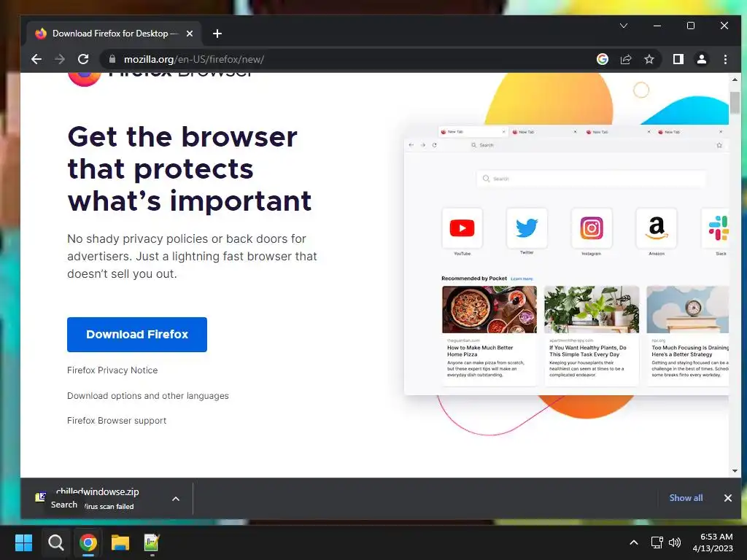Image resolution: width=747 pixels, height=560 pixels.
Task: Open the notepad app on the taskbar
Action: coord(152,542)
